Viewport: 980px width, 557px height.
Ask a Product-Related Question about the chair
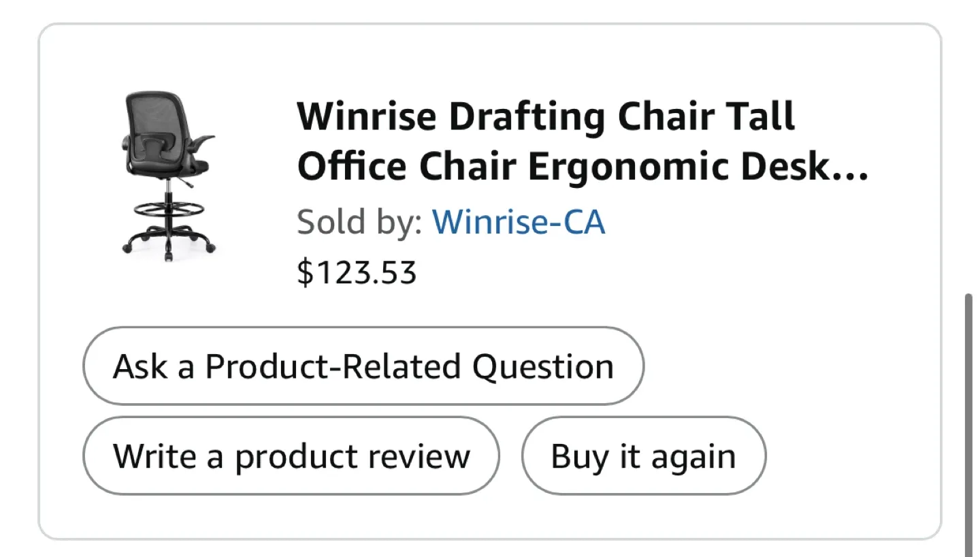coord(363,366)
